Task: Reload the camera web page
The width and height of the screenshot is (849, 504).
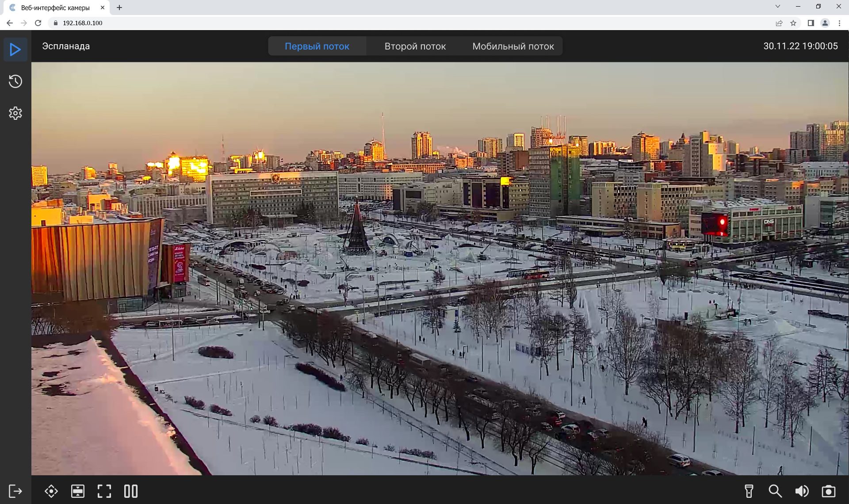Action: click(38, 23)
